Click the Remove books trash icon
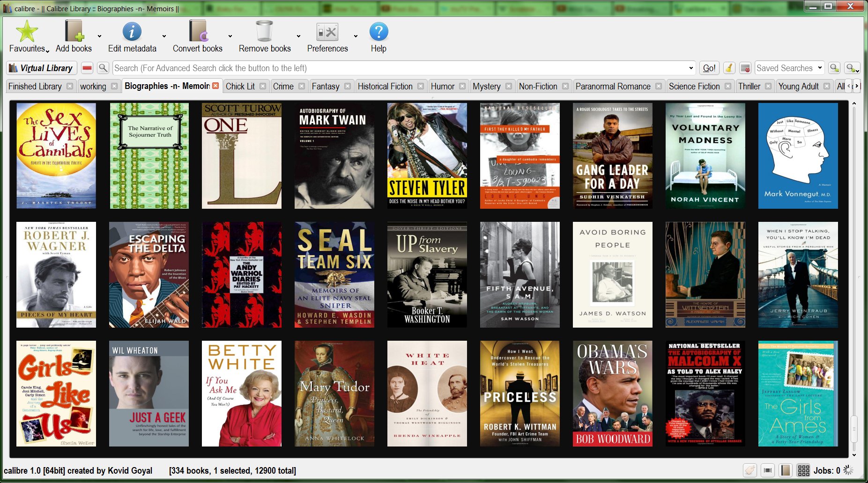 pos(264,32)
